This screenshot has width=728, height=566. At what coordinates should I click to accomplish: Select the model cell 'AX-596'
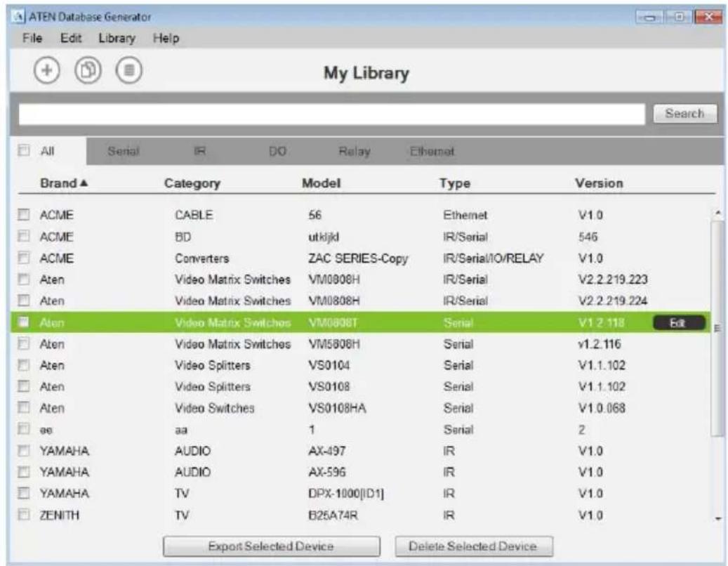(327, 472)
